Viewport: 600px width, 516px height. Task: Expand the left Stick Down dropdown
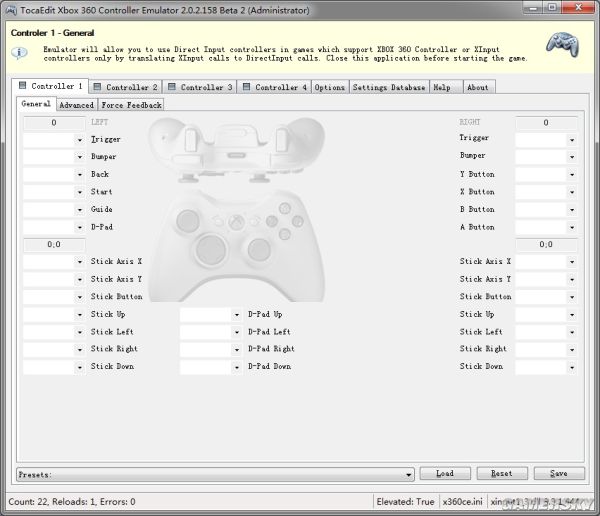click(x=80, y=367)
